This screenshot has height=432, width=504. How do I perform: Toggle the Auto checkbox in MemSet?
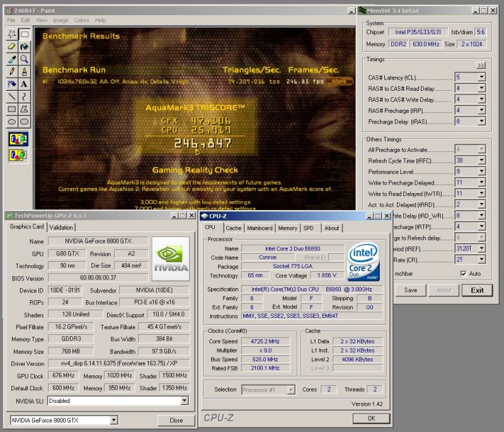click(463, 274)
